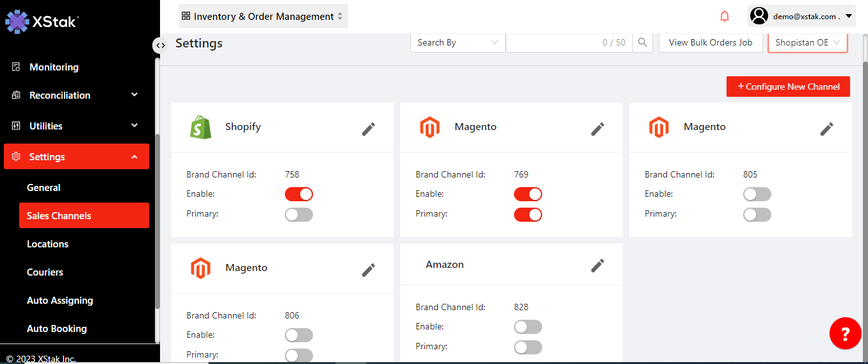Go to Couriers settings
The image size is (868, 364).
pos(45,272)
